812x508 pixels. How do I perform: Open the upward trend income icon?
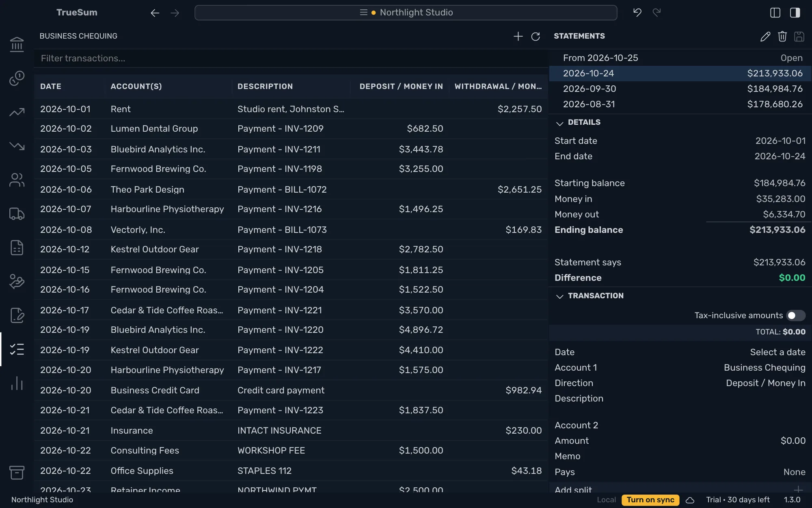[x=17, y=112]
